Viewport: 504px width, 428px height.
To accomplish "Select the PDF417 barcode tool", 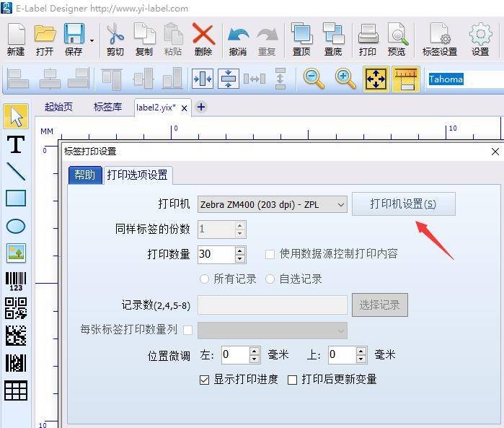I will point(16,362).
